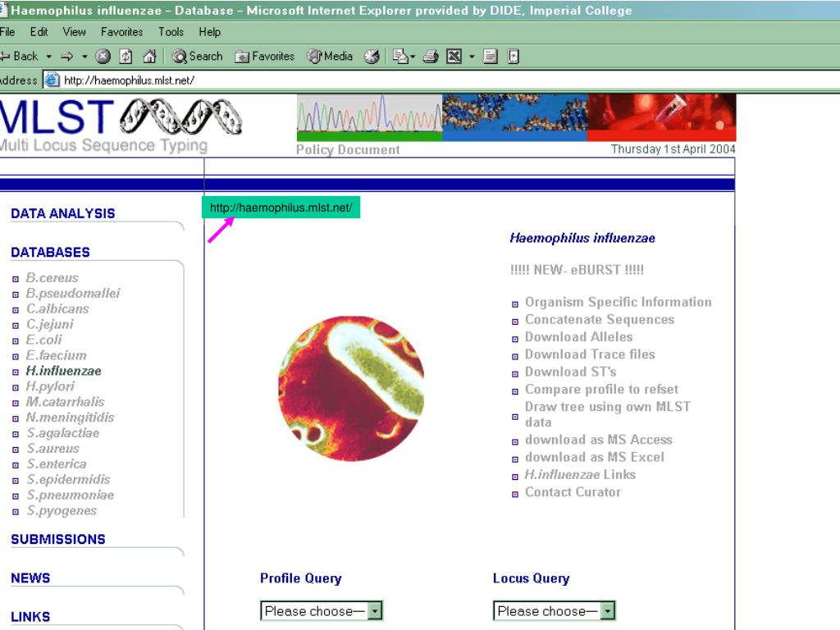Open Compare profile to refset link
Screen dimensions: 840x630
[x=601, y=390]
